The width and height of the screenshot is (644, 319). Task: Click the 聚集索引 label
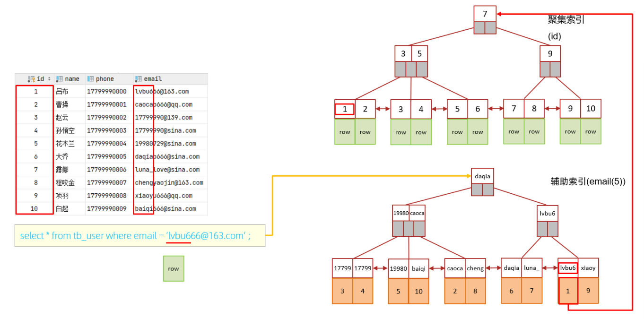click(566, 20)
